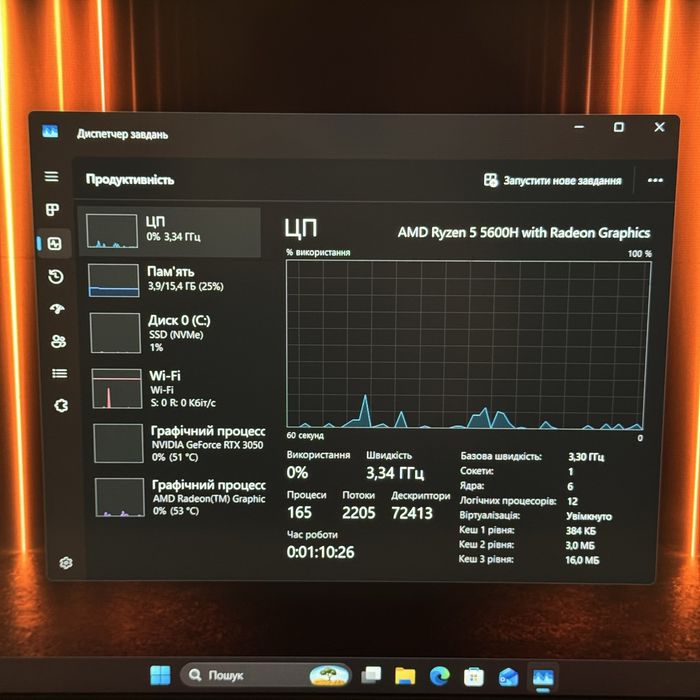The width and height of the screenshot is (700, 700).
Task: Select the NVIDIA GeForce RTX 3050 GPU item
Action: click(x=179, y=443)
